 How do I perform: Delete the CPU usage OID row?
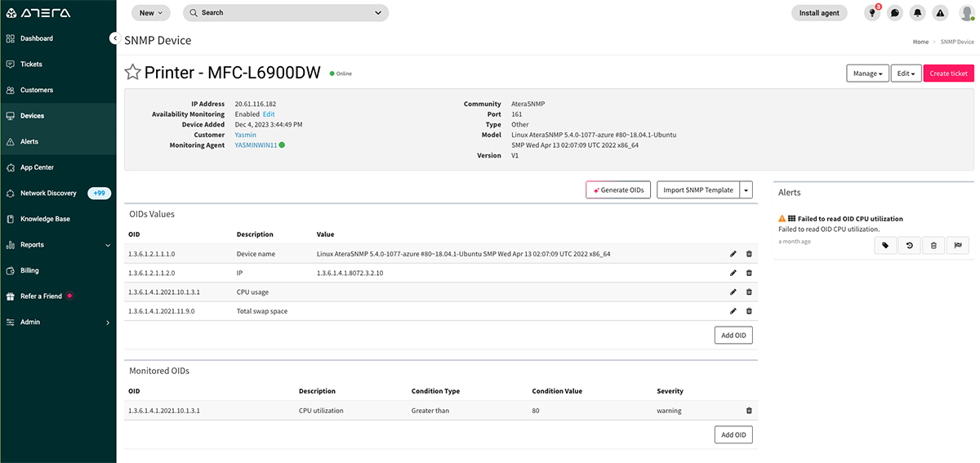749,292
